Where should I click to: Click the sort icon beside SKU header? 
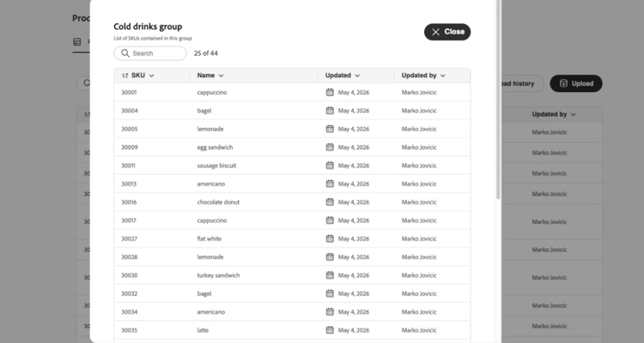[x=125, y=76]
